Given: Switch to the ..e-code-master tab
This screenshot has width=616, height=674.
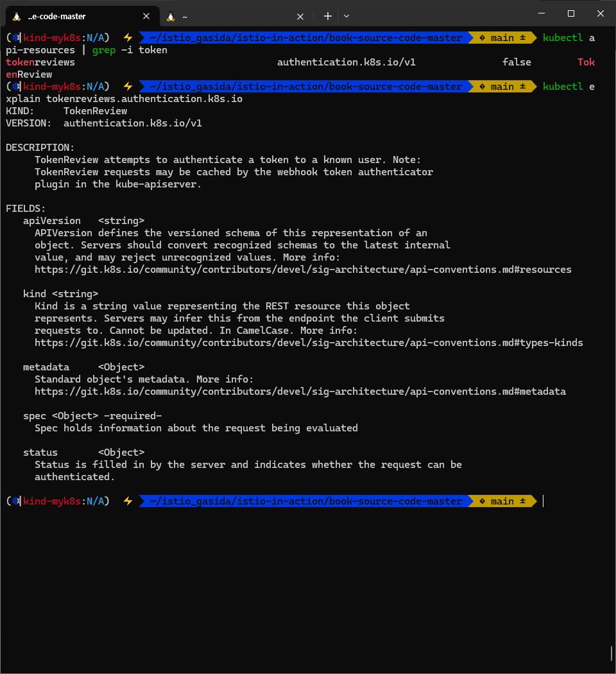Looking at the screenshot, I should [x=83, y=16].
